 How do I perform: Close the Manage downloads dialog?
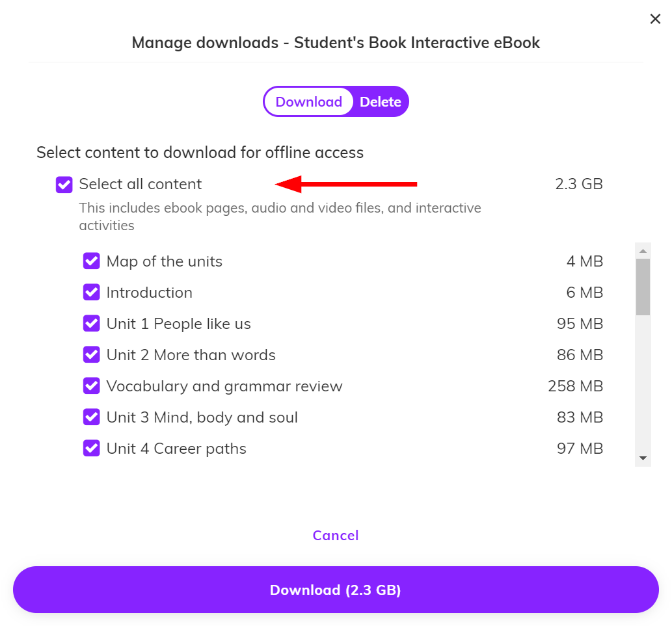point(655,20)
